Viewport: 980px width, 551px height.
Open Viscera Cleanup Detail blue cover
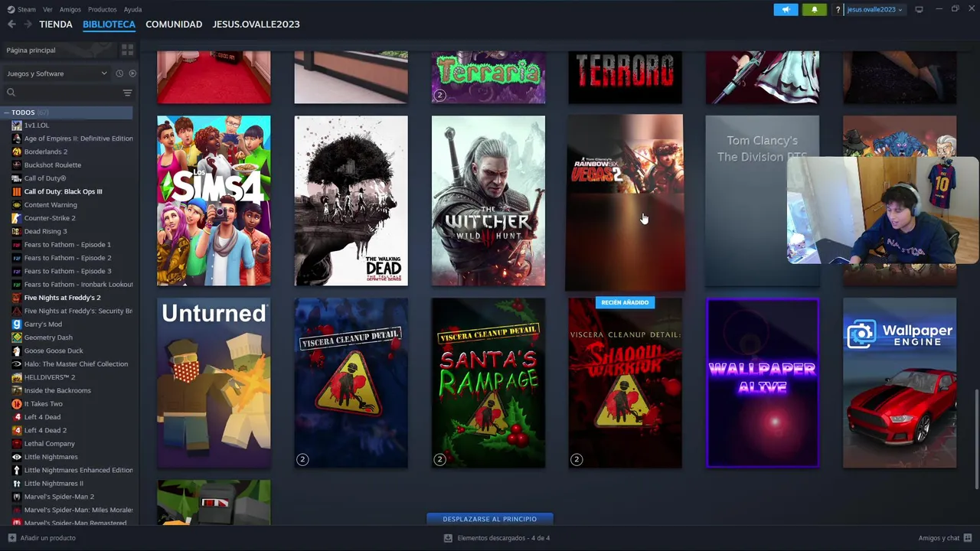[351, 383]
